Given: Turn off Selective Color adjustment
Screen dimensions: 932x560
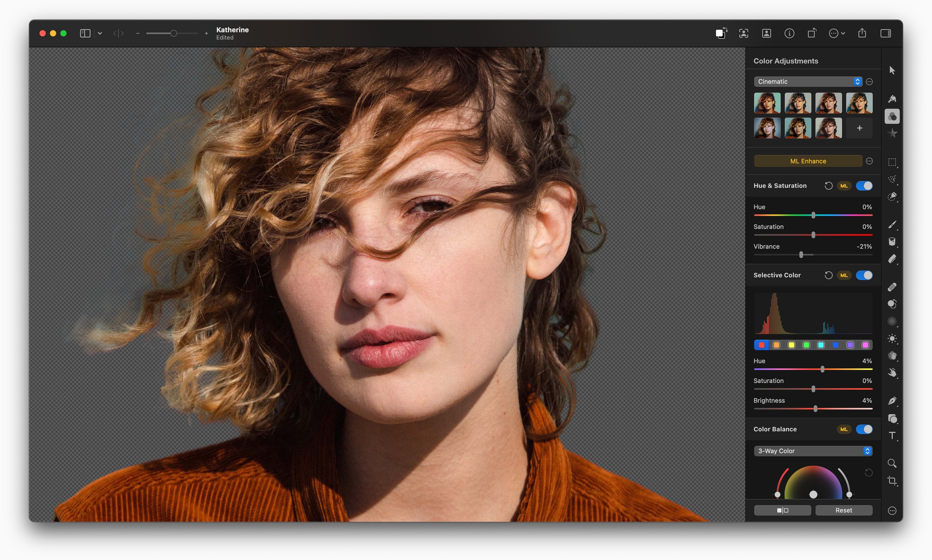Looking at the screenshot, I should click(864, 275).
